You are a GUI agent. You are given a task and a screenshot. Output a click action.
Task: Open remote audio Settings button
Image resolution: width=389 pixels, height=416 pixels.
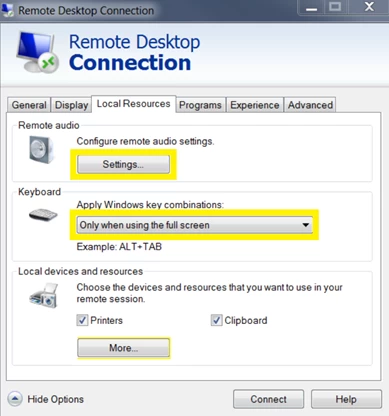tap(123, 164)
